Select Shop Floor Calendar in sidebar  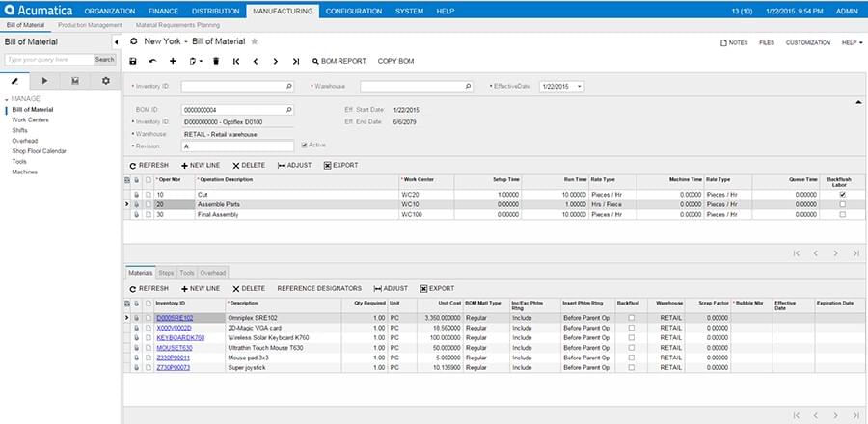40,151
